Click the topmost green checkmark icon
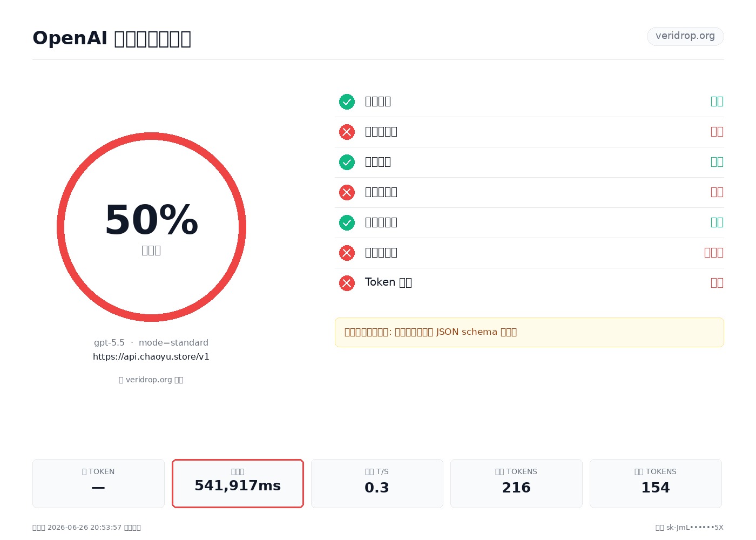The height and width of the screenshot is (540, 756). pos(347,102)
